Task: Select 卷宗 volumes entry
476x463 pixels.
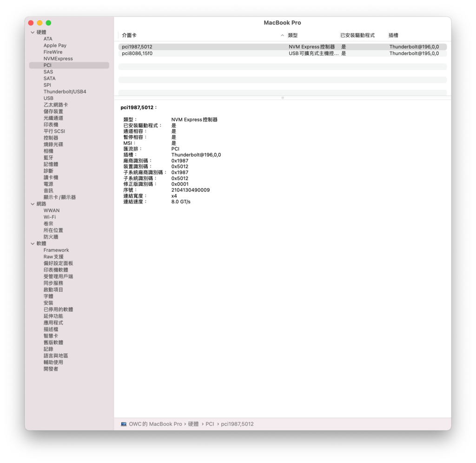Action: click(x=48, y=224)
